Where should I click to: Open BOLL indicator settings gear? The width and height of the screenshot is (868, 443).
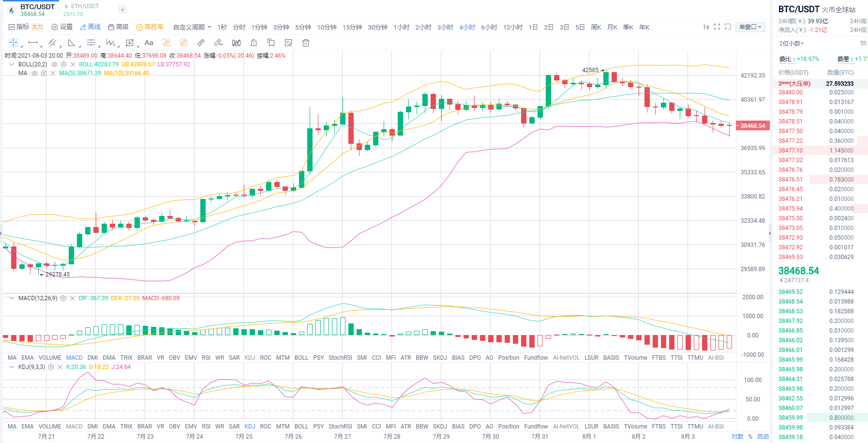(63, 64)
